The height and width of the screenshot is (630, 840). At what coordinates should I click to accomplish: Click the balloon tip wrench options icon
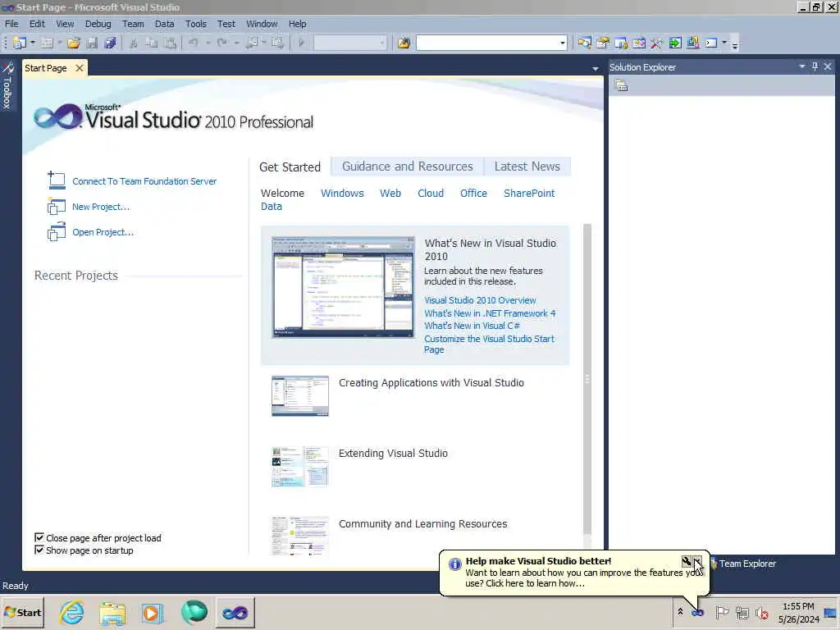click(687, 561)
